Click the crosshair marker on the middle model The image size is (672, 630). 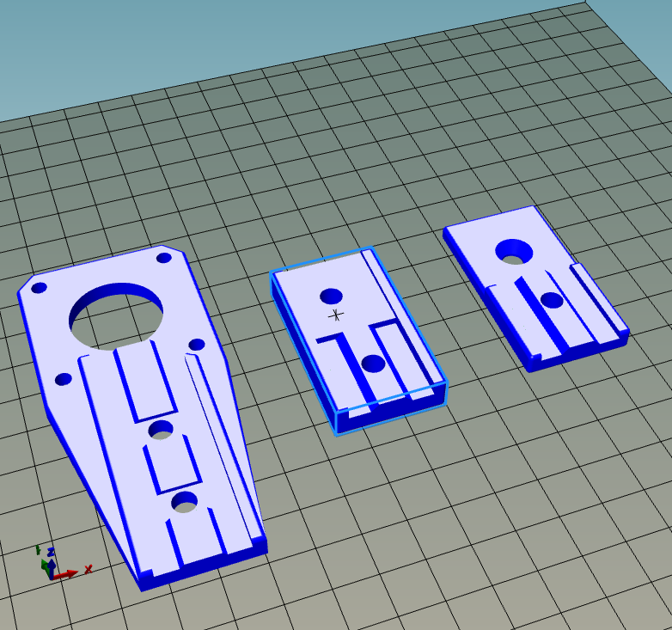pyautogui.click(x=336, y=315)
